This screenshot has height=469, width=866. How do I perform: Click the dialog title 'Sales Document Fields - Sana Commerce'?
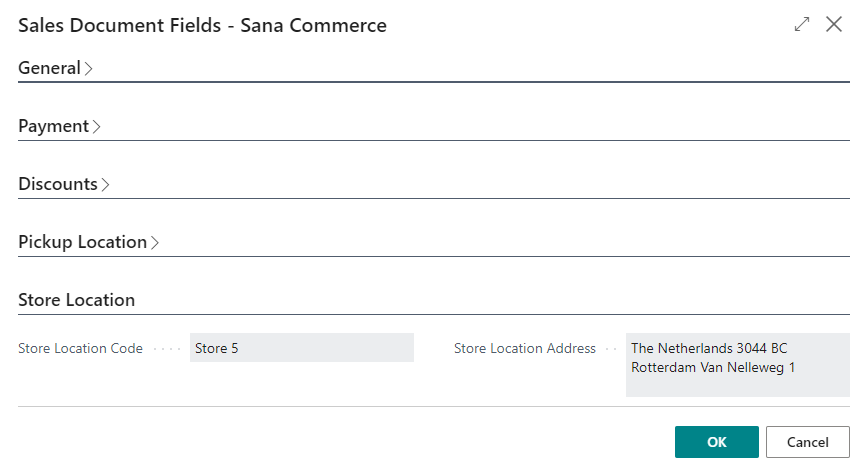(203, 25)
